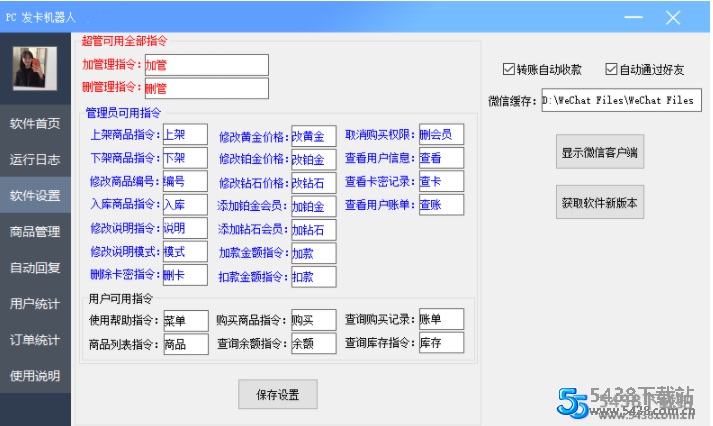The height and width of the screenshot is (426, 713).
Task: Click 获取软件新版本 button
Action: coord(600,202)
